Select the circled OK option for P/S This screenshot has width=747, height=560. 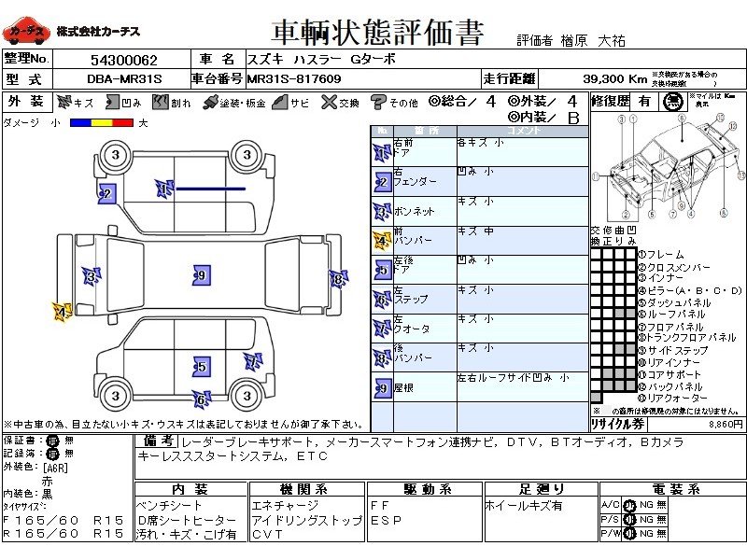tap(629, 520)
